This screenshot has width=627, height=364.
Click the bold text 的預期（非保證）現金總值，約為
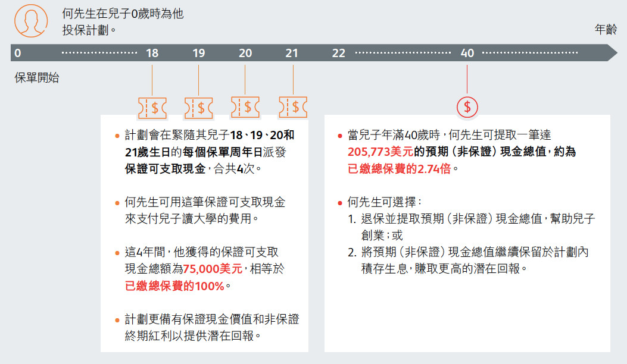pos(495,152)
